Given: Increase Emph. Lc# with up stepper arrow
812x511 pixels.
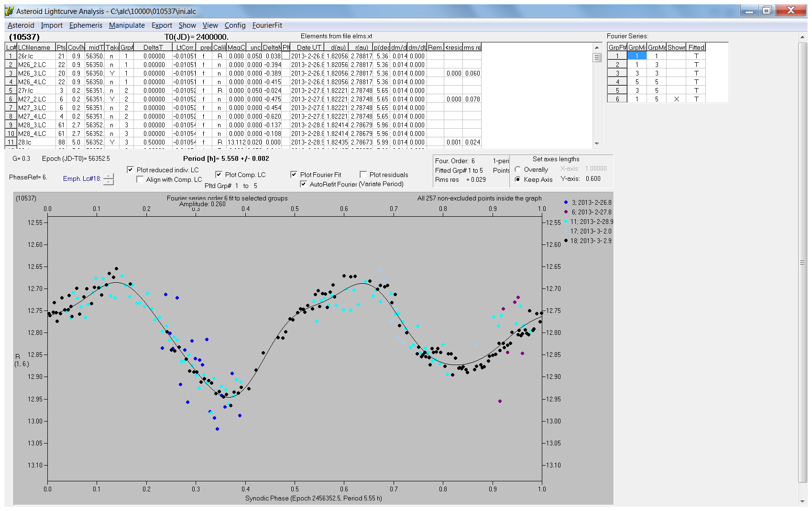Looking at the screenshot, I should pyautogui.click(x=109, y=176).
